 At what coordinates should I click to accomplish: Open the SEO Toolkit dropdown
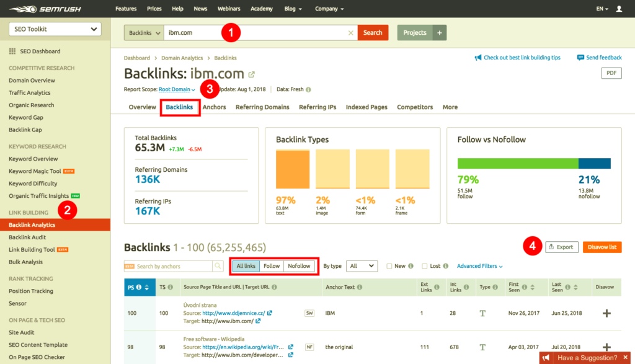[x=55, y=29]
